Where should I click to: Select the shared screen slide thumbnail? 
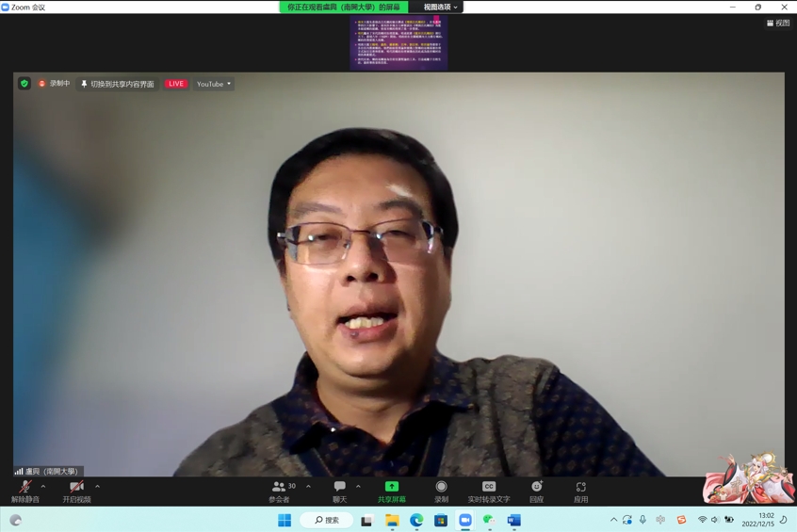click(x=398, y=42)
